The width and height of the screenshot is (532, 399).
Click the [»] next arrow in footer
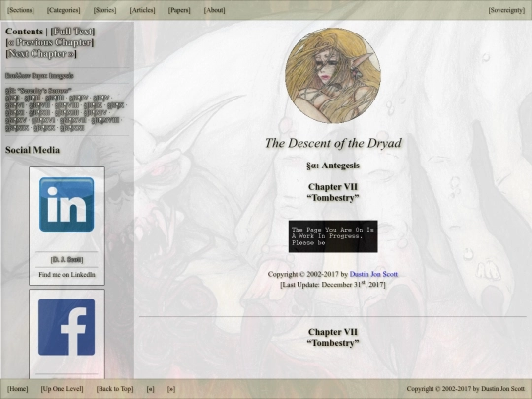[x=171, y=389]
